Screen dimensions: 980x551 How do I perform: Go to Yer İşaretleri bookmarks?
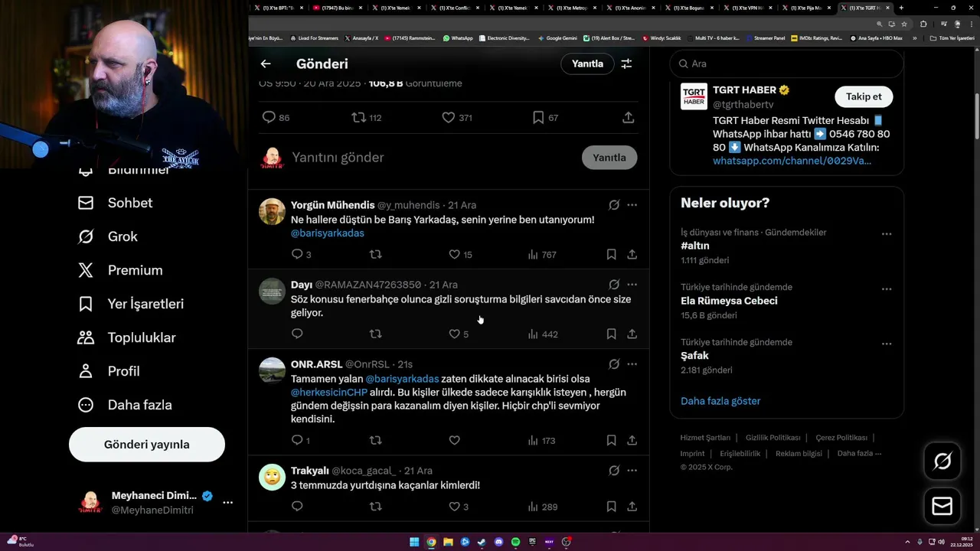[x=130, y=304]
